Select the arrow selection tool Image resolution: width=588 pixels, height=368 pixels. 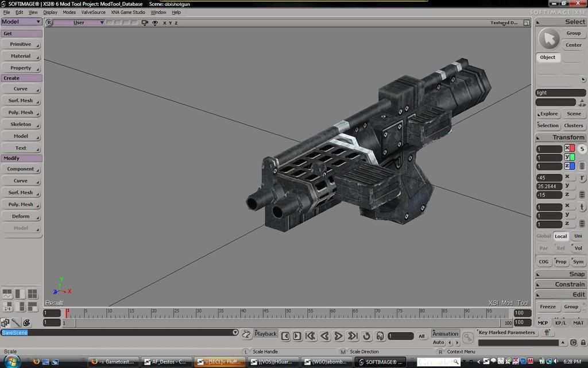[549, 39]
